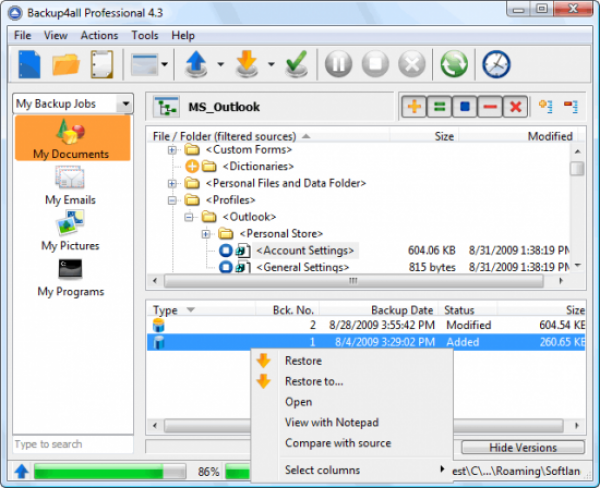
Task: Choose Restore to... from the context menu
Action: point(313,381)
